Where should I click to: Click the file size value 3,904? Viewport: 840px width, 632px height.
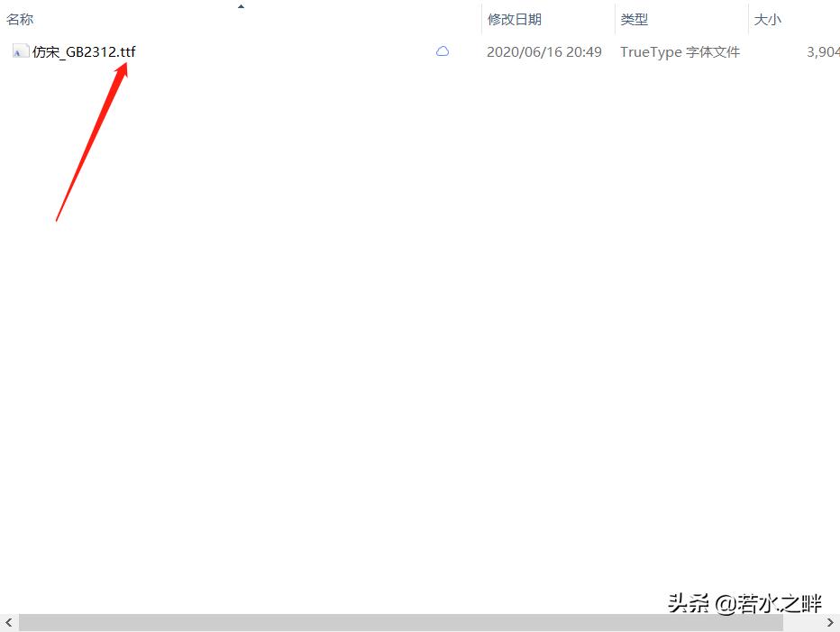tap(822, 51)
